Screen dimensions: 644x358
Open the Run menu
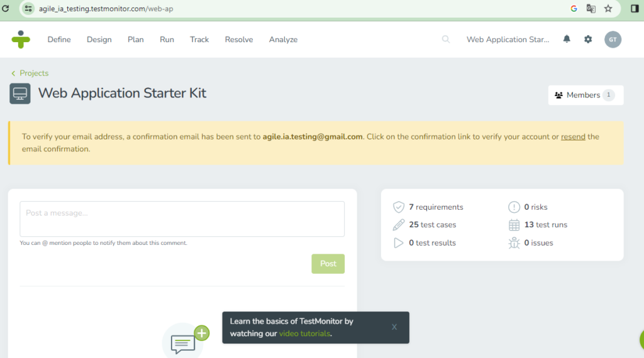(167, 40)
